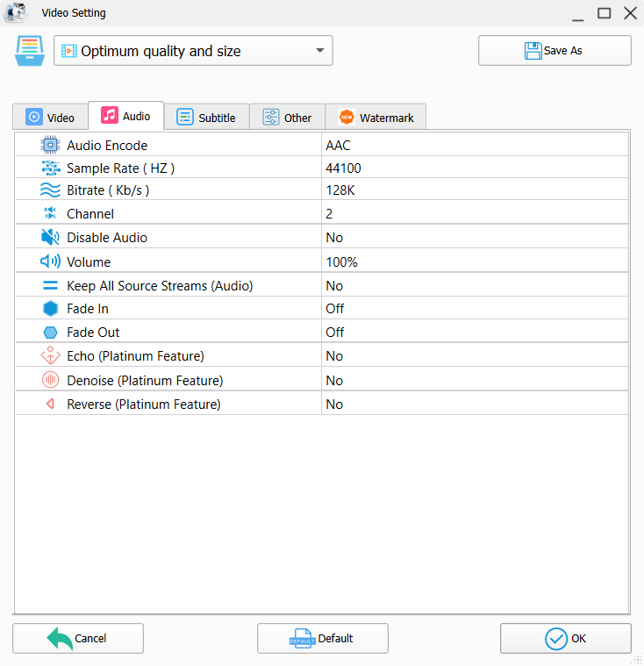Select Keep All Source Streams (Audio) label
The height and width of the screenshot is (666, 644).
pos(160,286)
